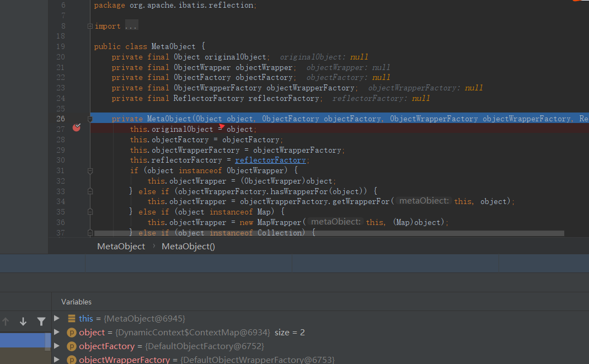
Task: Click 'objectFactory' field name on line 22
Action: tap(264, 78)
